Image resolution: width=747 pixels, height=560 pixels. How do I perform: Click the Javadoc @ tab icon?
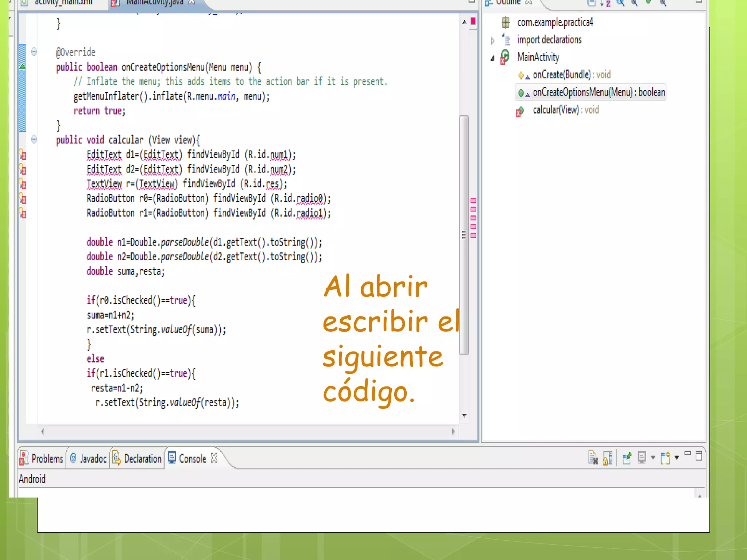point(73,457)
